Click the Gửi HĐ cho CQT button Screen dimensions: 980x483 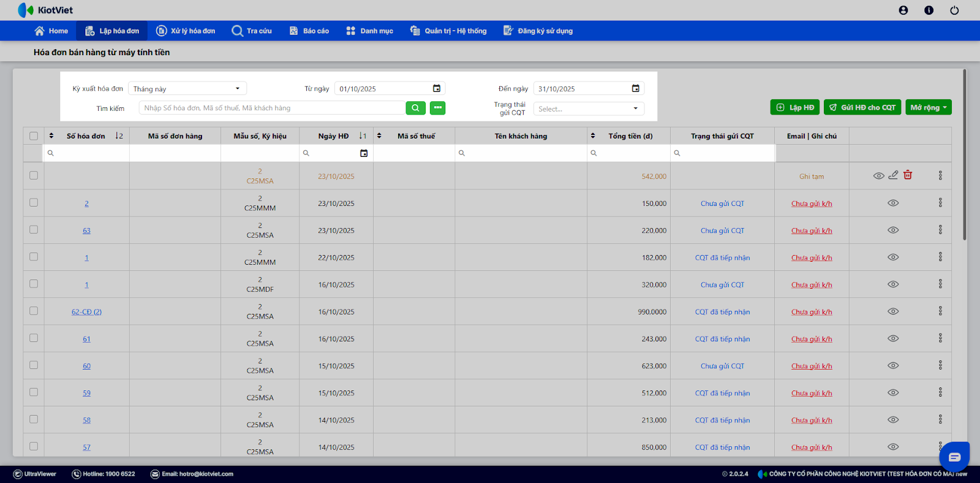862,107
